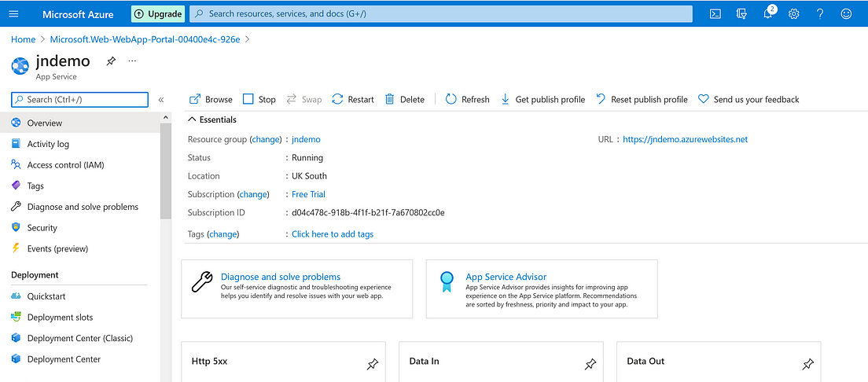This screenshot has width=868, height=382.
Task: Click the Subscription ID value
Action: [368, 212]
